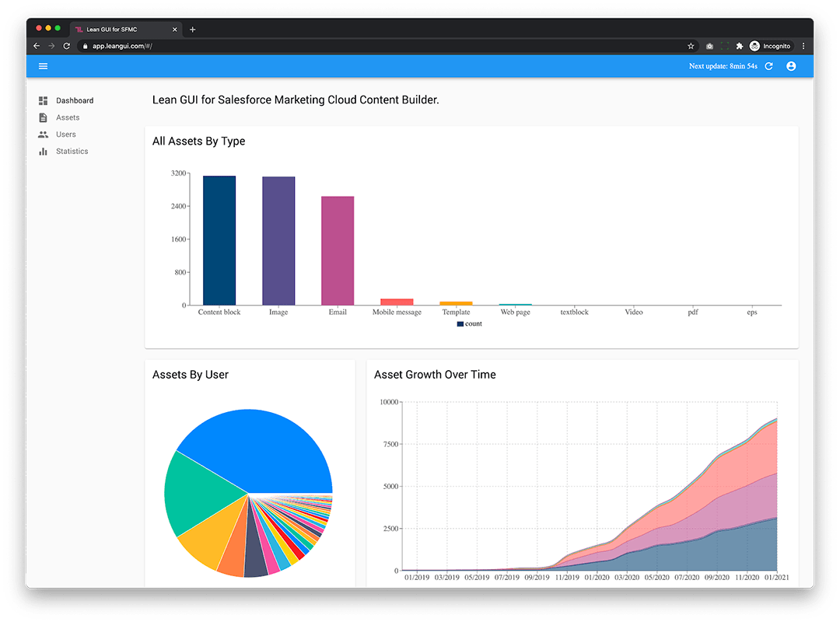Image resolution: width=840 pixels, height=622 pixels.
Task: Click the browser forward arrow
Action: (51, 46)
